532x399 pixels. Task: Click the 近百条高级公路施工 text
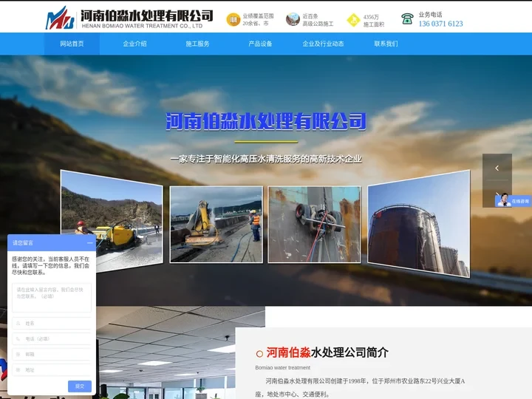pyautogui.click(x=318, y=20)
